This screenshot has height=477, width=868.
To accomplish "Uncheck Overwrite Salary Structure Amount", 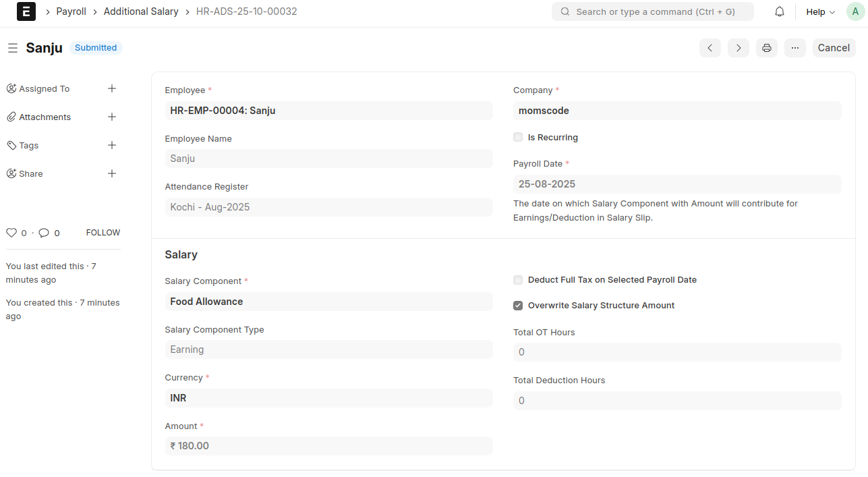I will 518,306.
